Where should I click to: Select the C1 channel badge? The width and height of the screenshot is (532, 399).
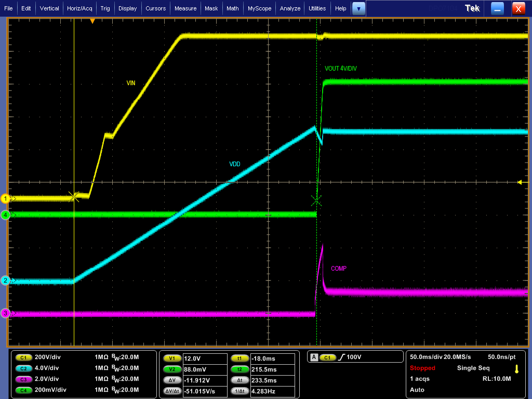coord(23,357)
